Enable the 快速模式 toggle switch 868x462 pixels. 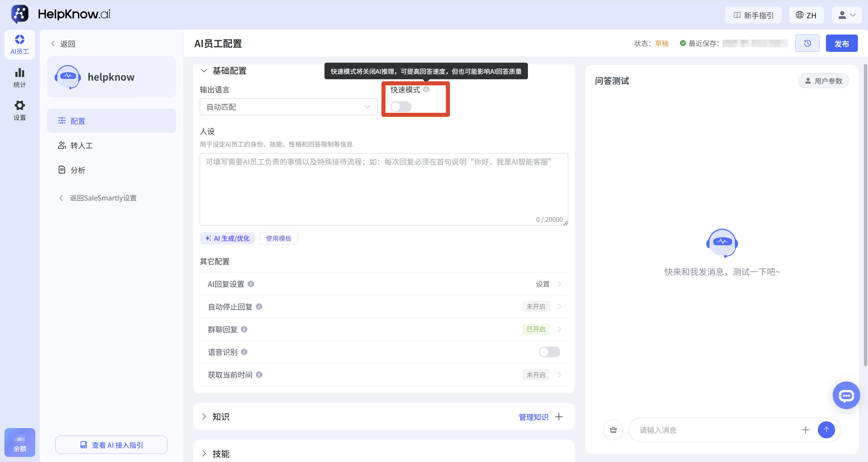pyautogui.click(x=401, y=107)
